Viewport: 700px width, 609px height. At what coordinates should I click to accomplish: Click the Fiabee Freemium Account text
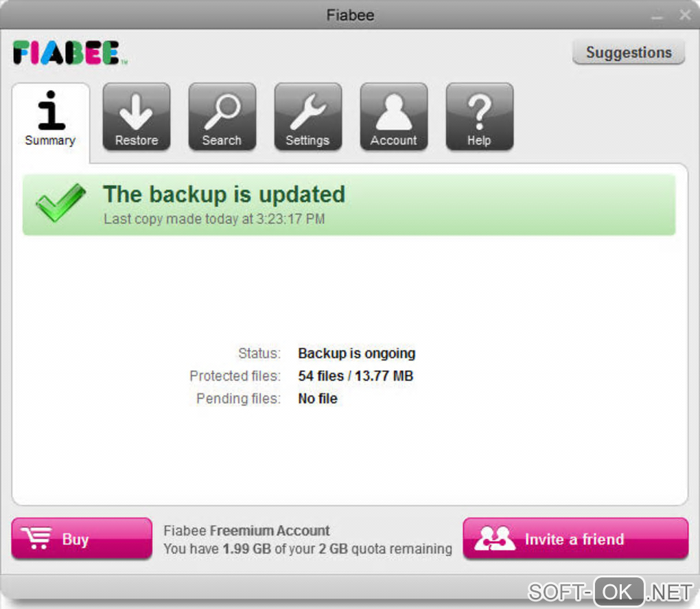246,531
